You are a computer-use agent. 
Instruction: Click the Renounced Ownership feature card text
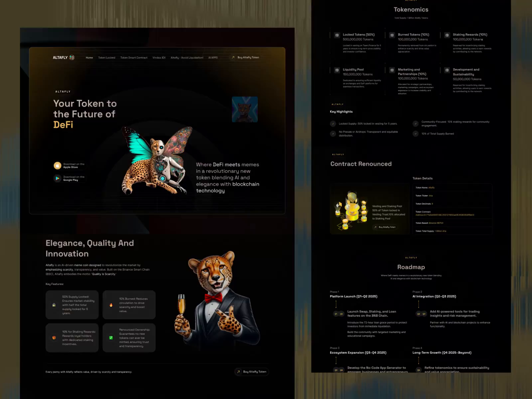pos(135,338)
